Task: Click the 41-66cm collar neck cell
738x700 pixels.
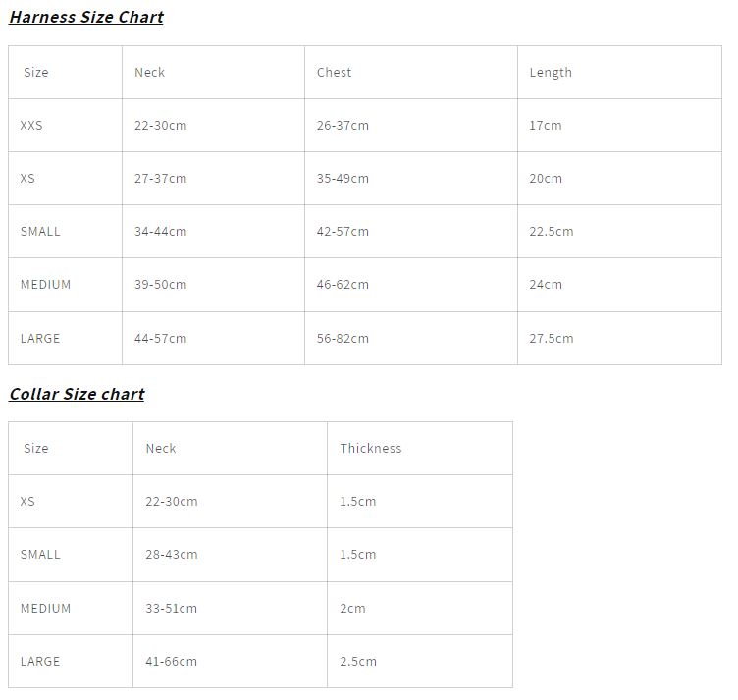Action: (171, 662)
